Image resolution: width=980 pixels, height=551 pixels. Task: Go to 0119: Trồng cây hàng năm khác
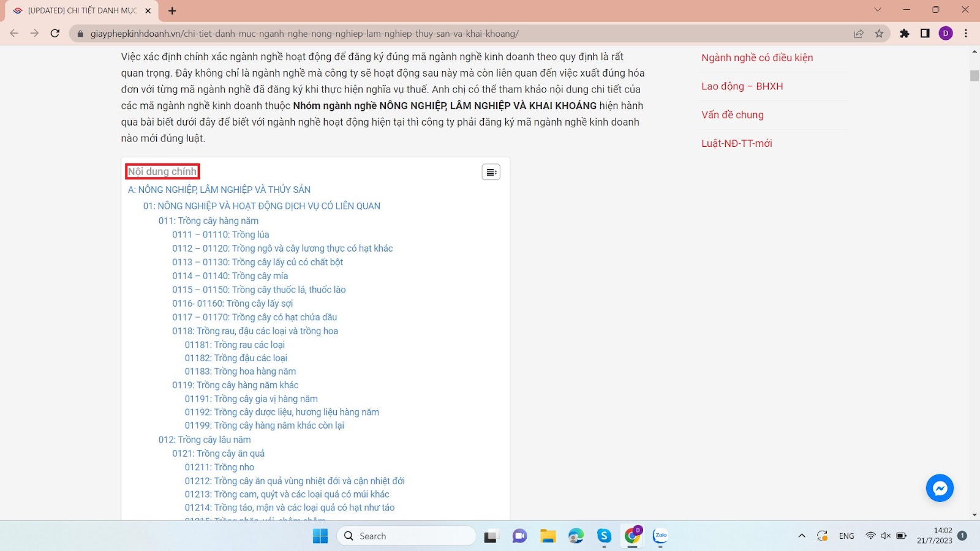(x=235, y=385)
